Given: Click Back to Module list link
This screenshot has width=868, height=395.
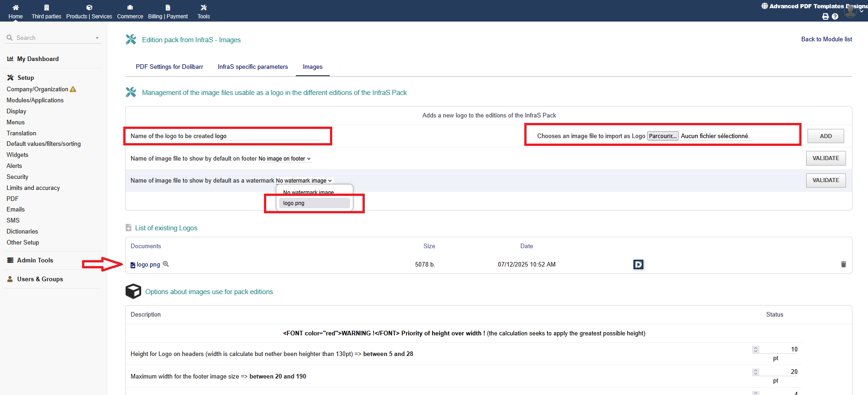Looking at the screenshot, I should point(826,39).
